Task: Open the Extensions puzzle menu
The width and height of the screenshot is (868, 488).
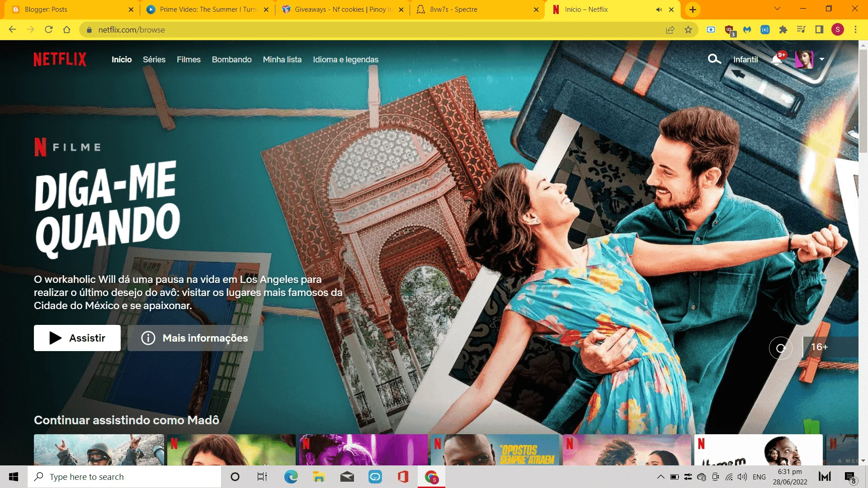Action: pyautogui.click(x=783, y=30)
